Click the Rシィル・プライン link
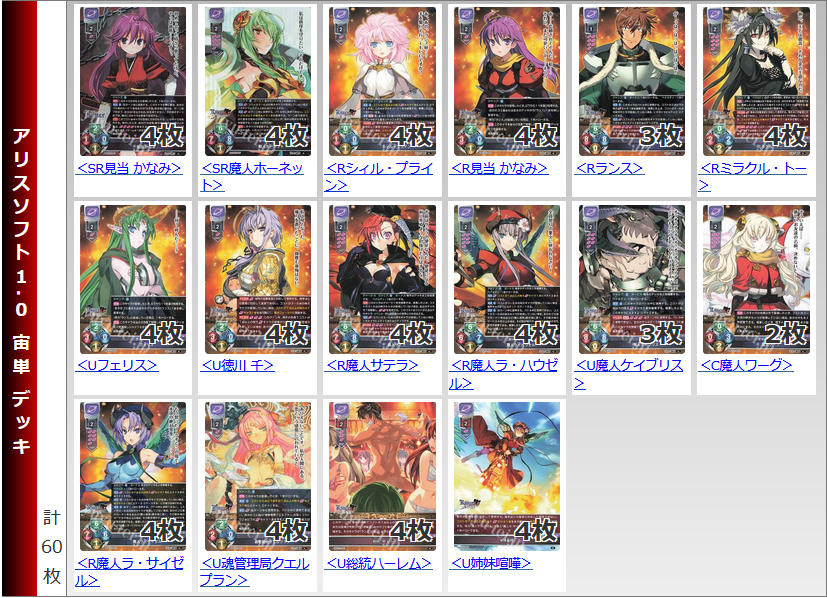The height and width of the screenshot is (598, 827). pyautogui.click(x=379, y=177)
